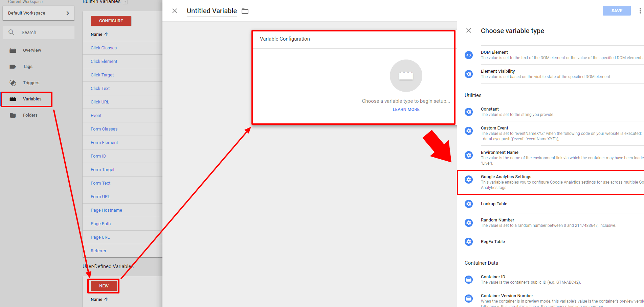Screen dimensions: 644x307
Task: Click the Folders icon in the sidebar
Action: (x=13, y=115)
